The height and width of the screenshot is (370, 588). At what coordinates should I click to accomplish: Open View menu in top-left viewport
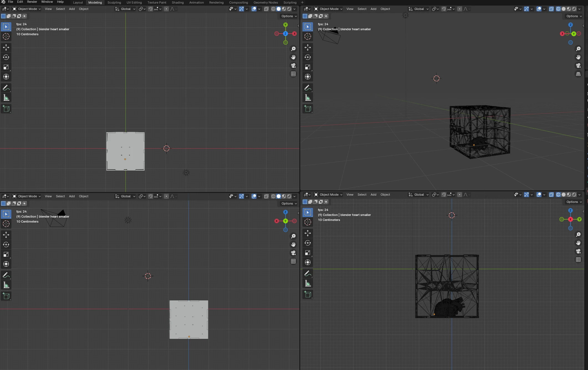48,9
